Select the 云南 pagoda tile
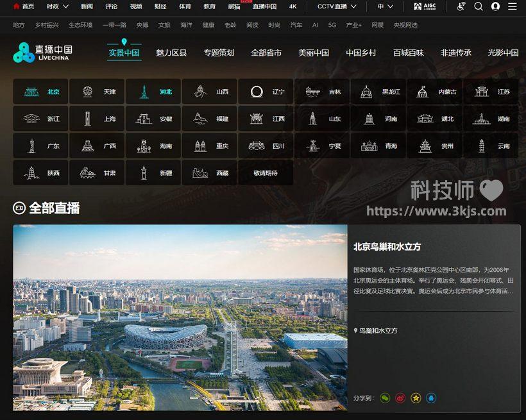Screen dimensions: 526x420 (491, 146)
